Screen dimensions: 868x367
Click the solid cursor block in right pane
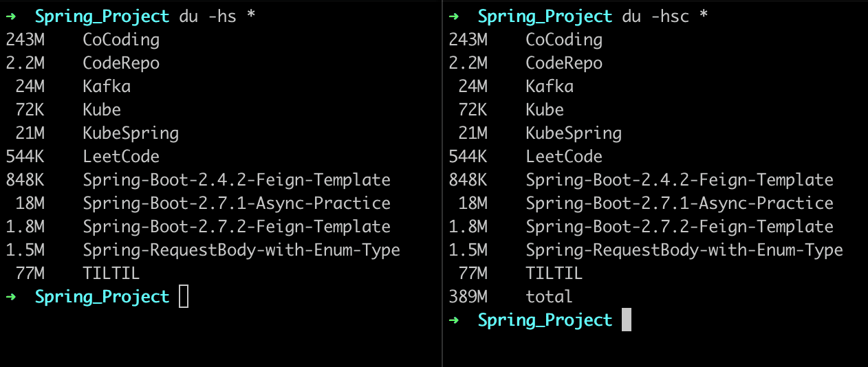coord(626,320)
